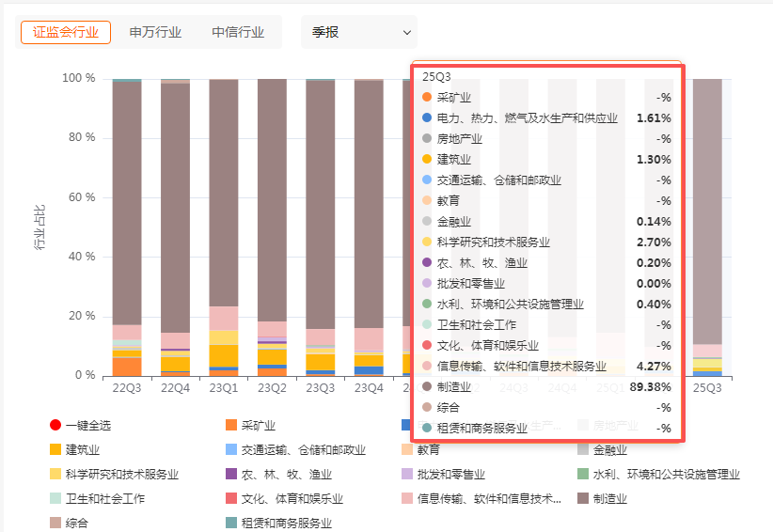Screen dimensions: 773x532
Task: Toggle the 批发和零售业 legend series
Action: tap(444, 475)
